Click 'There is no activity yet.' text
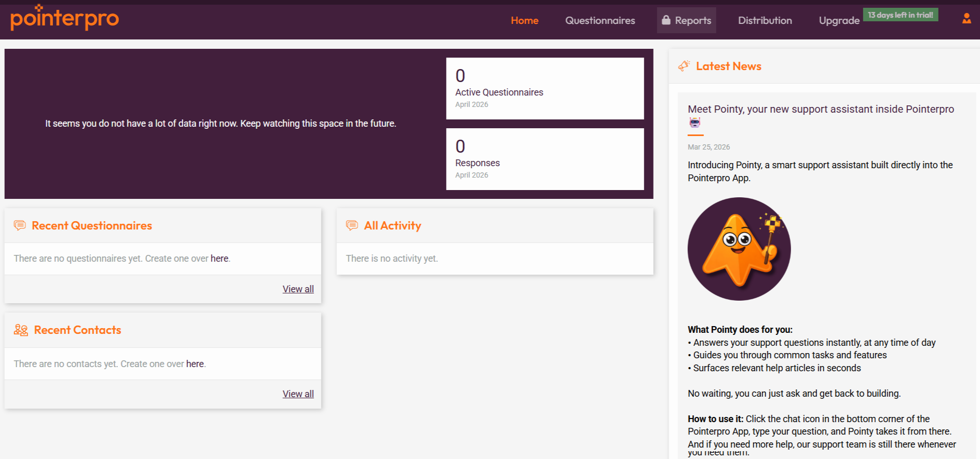Screen dimensions: 980x459 [392, 258]
